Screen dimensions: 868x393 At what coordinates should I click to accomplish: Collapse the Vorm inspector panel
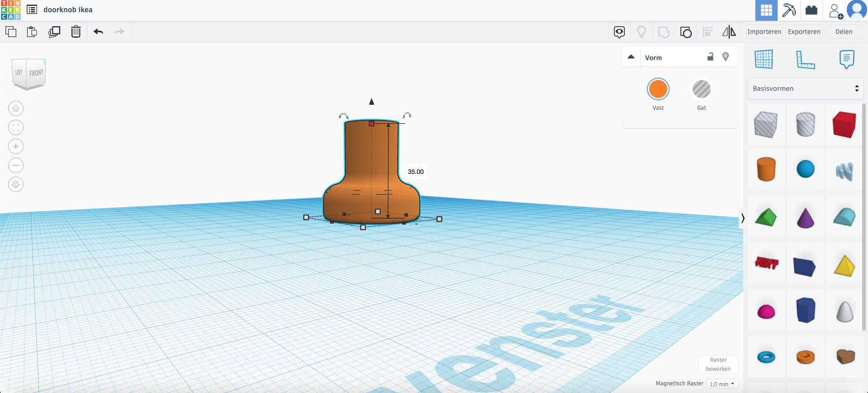pyautogui.click(x=631, y=57)
